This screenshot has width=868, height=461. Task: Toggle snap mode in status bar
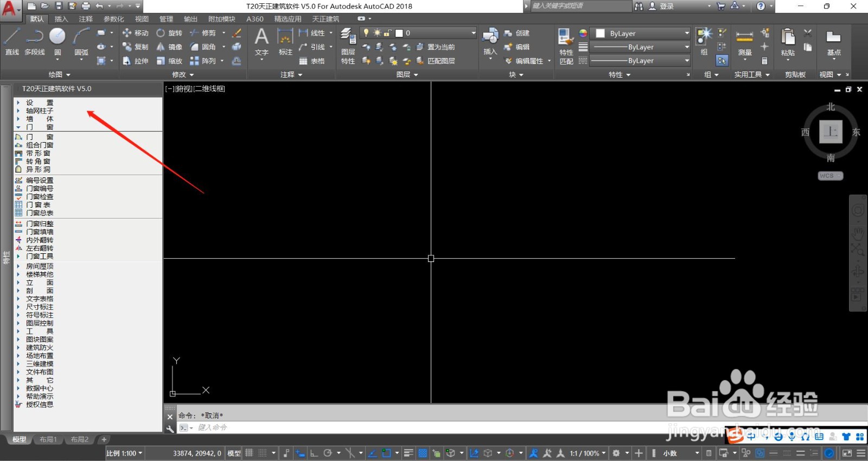click(x=263, y=453)
